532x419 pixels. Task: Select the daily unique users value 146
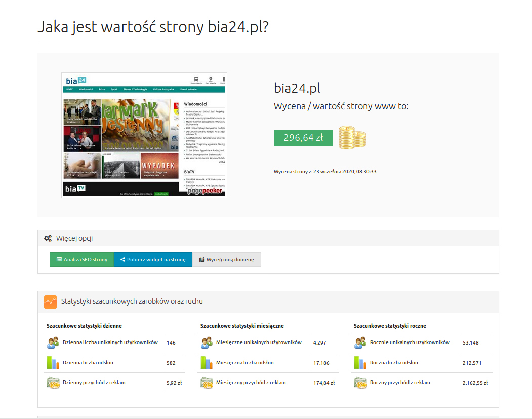click(x=171, y=343)
